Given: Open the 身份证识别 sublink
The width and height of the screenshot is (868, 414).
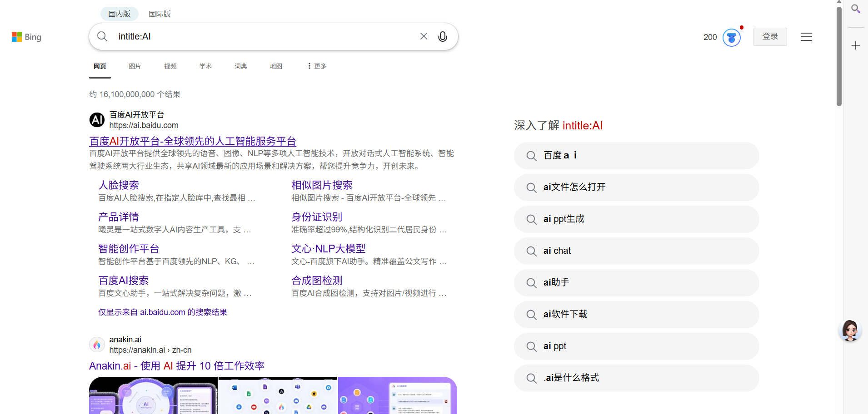Looking at the screenshot, I should (x=317, y=217).
